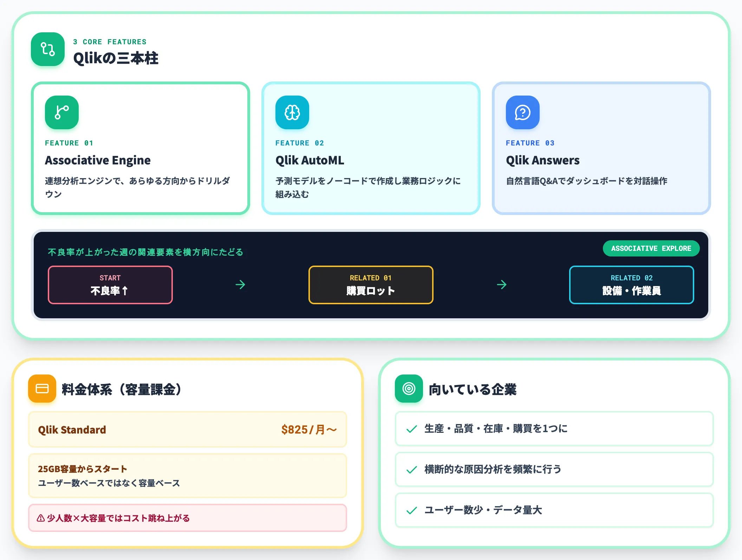This screenshot has width=742, height=560.
Task: Click the 予測モデルをノーコード description text
Action: (x=368, y=188)
